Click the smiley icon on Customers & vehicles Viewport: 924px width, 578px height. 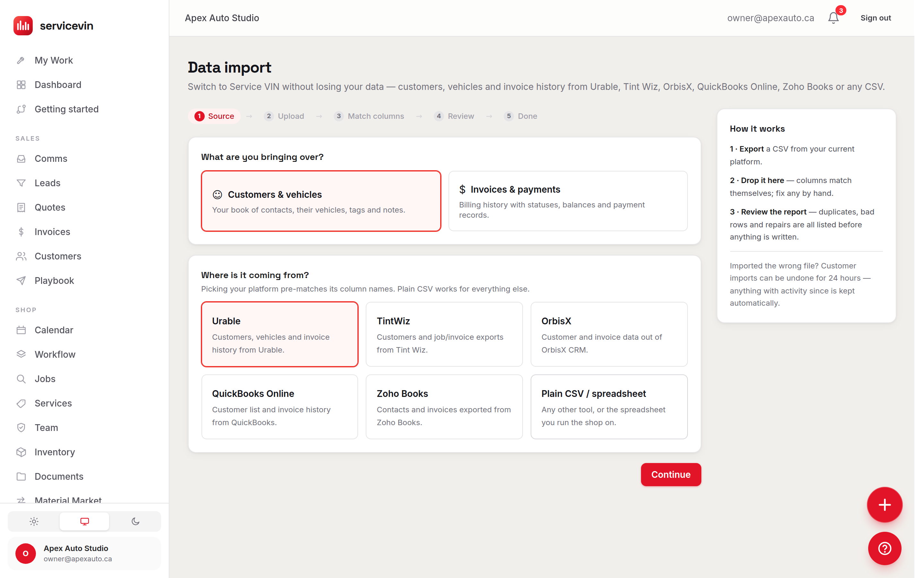click(x=217, y=195)
